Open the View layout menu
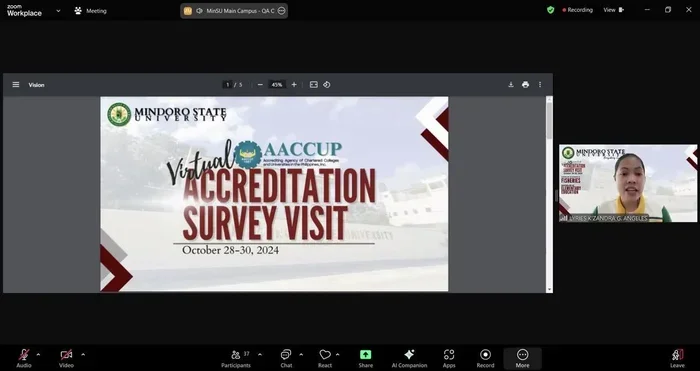 614,10
